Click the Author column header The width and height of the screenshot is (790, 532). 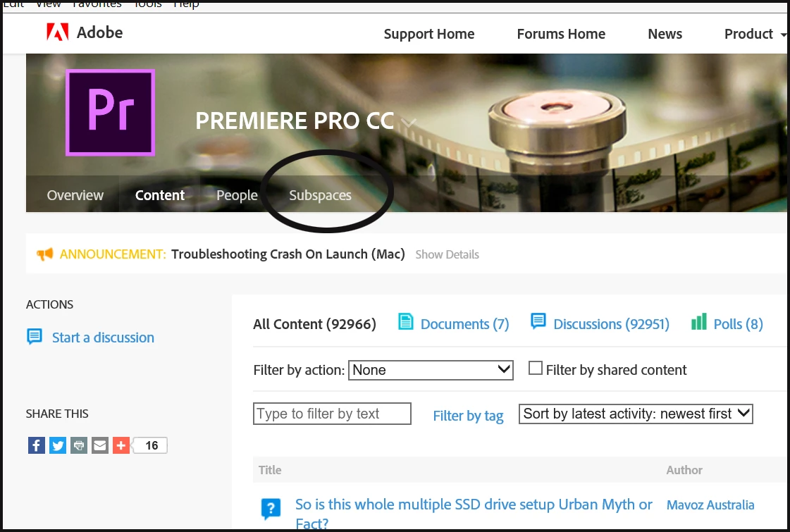[684, 469]
